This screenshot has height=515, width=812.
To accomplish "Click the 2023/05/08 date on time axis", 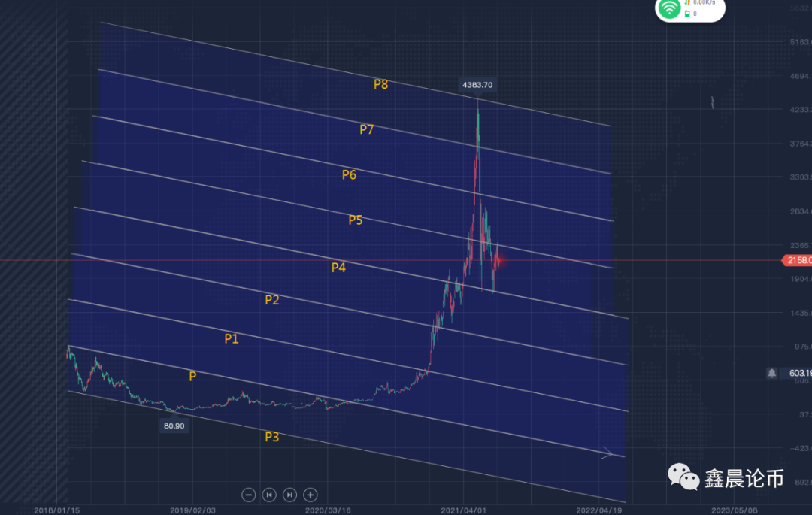I will point(735,510).
